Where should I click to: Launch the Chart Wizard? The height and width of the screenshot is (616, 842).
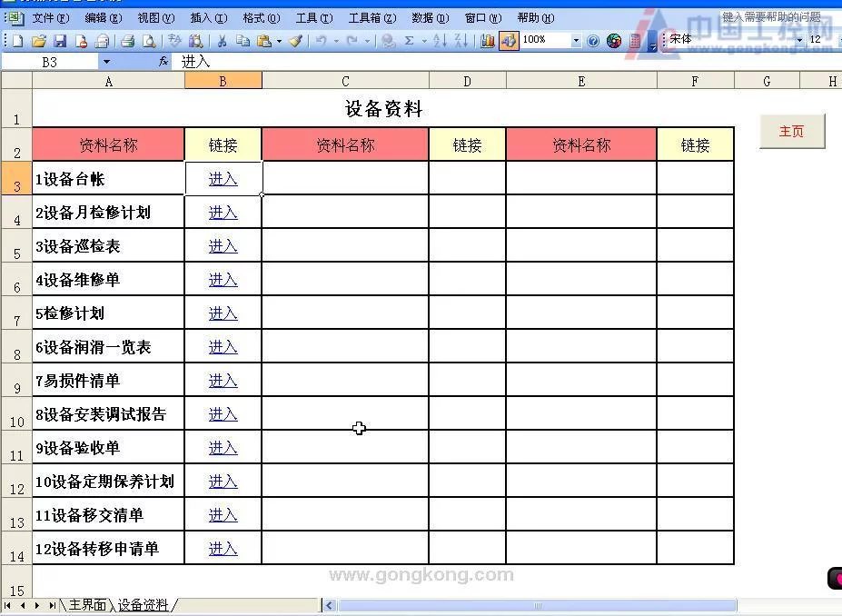tap(487, 40)
